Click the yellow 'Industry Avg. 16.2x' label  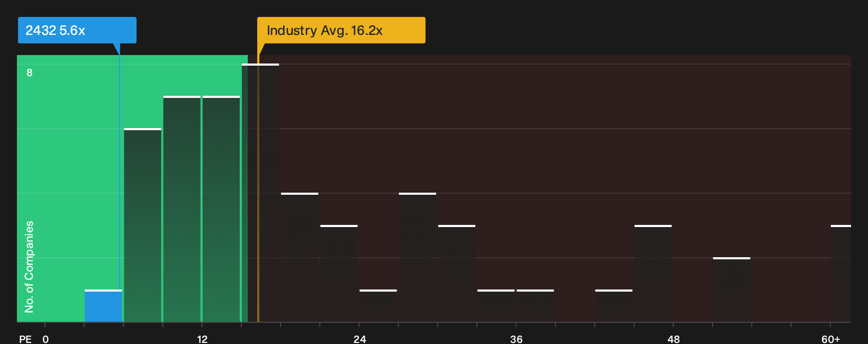(x=341, y=30)
